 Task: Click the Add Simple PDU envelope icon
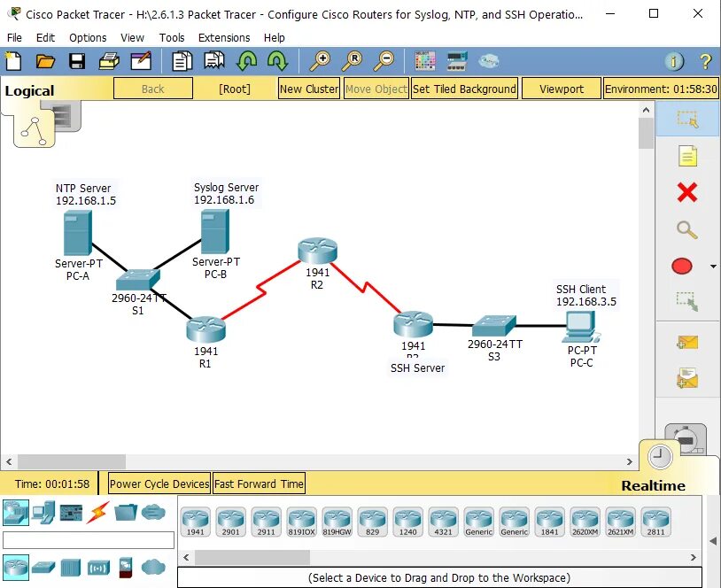tap(687, 342)
